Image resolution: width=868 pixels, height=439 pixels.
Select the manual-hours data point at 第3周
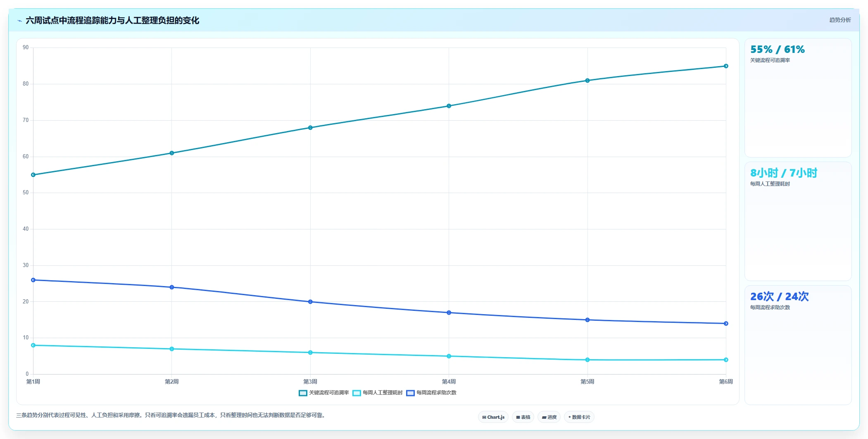pyautogui.click(x=310, y=353)
